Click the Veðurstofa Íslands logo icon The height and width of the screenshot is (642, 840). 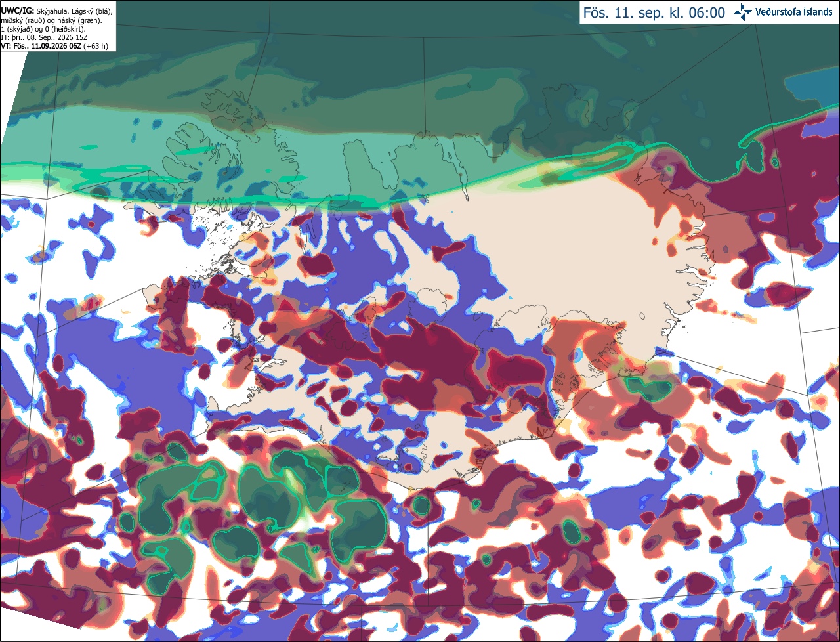743,12
